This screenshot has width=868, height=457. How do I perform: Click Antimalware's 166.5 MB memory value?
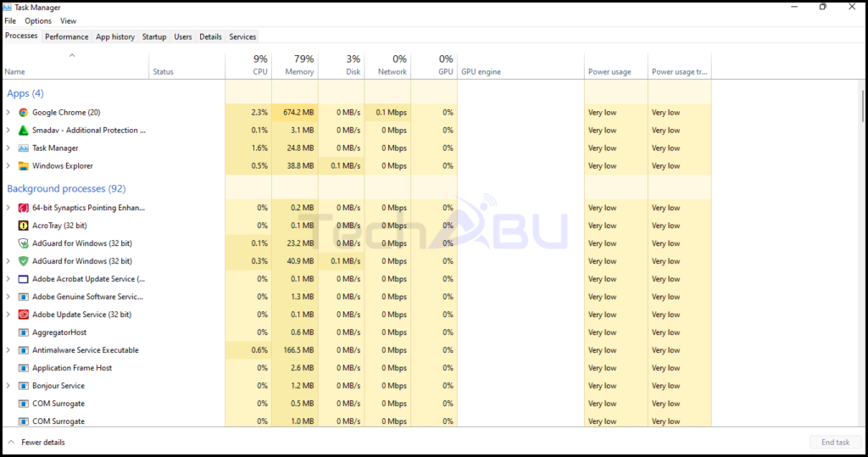click(x=298, y=350)
